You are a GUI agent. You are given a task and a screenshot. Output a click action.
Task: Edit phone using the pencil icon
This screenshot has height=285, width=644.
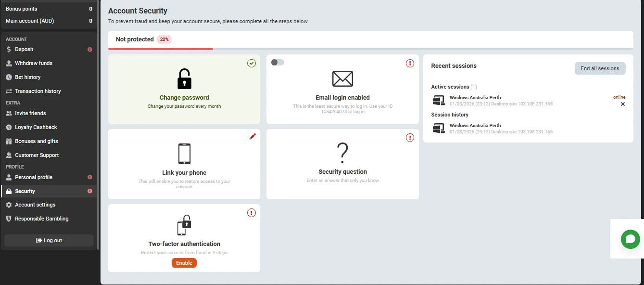click(x=253, y=137)
